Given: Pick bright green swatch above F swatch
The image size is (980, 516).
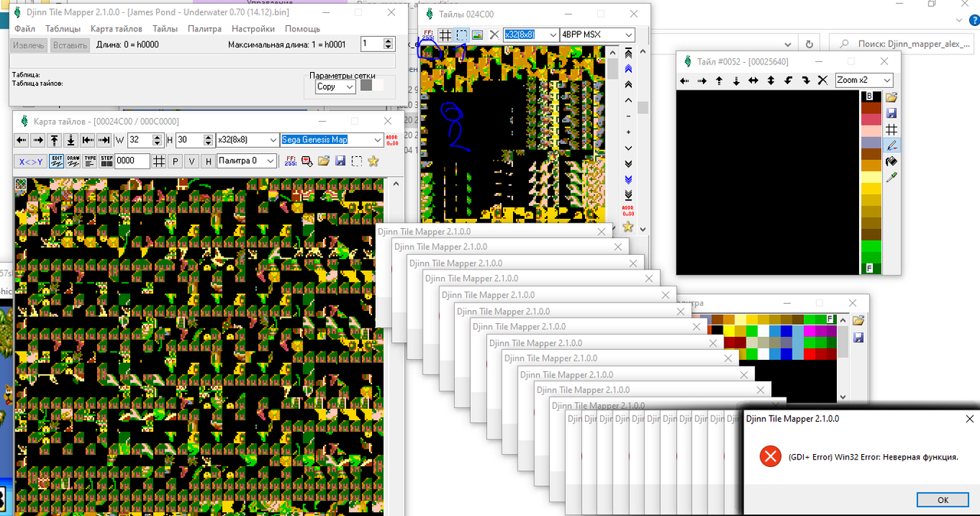Looking at the screenshot, I should pyautogui.click(x=871, y=256).
